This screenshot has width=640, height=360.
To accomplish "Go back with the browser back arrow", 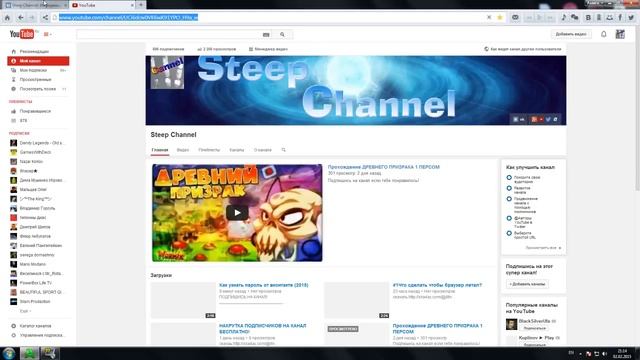I will (20, 18).
